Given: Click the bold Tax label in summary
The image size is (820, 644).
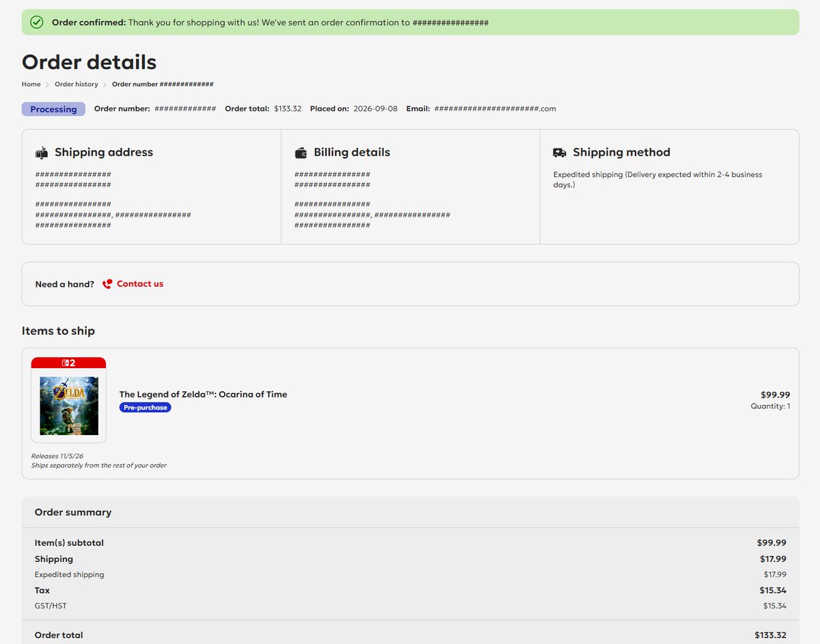Looking at the screenshot, I should tap(42, 590).
